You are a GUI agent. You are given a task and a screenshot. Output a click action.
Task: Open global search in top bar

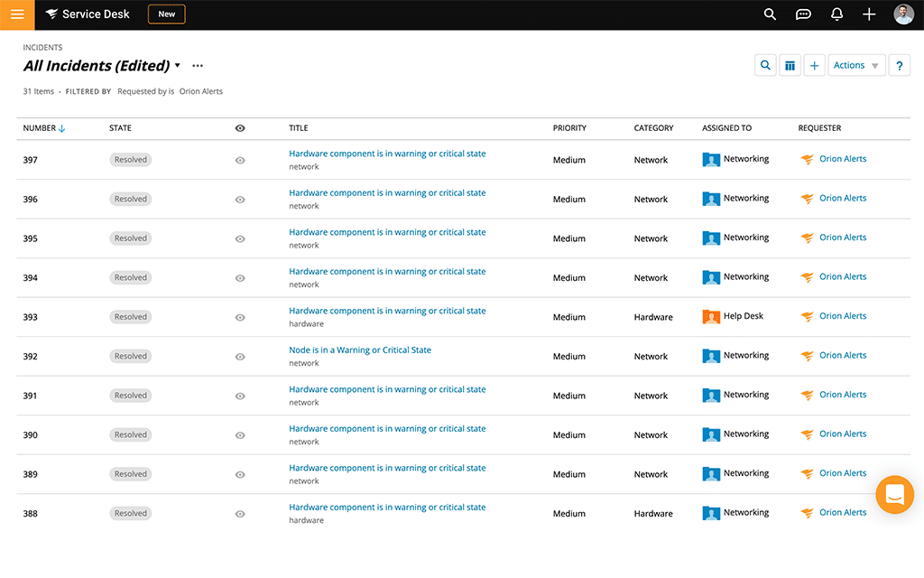point(770,14)
